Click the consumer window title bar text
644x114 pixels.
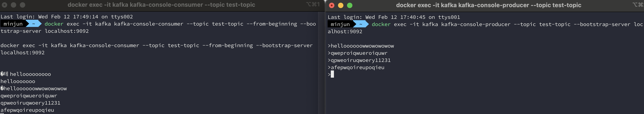[161, 5]
